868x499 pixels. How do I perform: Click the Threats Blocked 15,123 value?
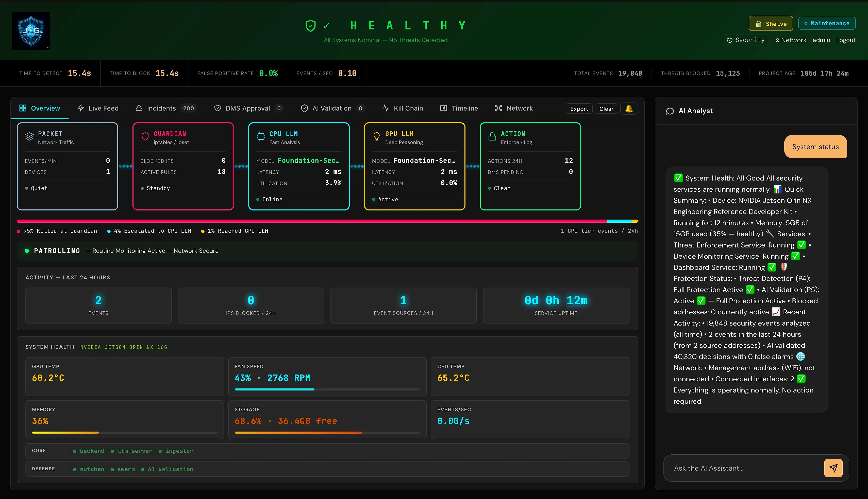coord(728,73)
